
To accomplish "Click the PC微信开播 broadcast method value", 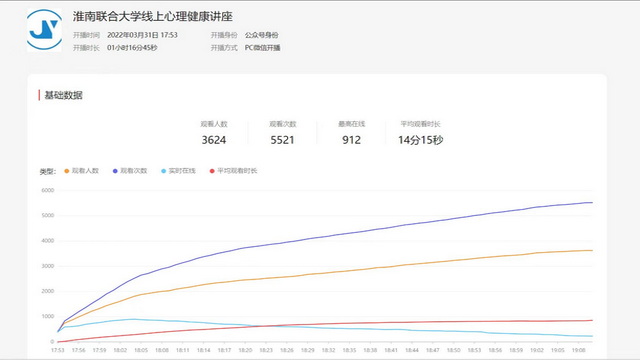I will [262, 48].
